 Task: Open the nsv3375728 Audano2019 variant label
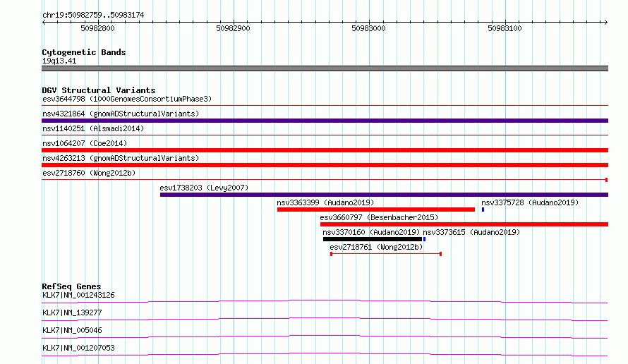coord(530,202)
